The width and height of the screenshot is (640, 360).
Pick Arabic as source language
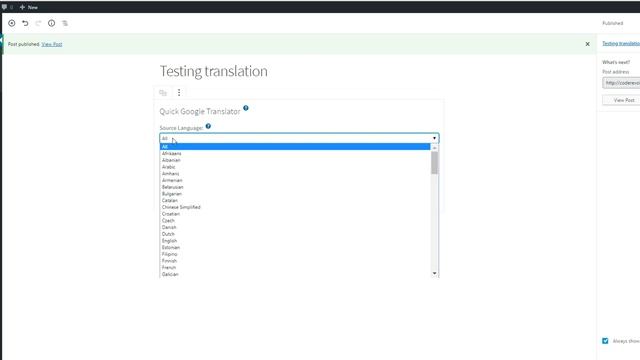295,167
